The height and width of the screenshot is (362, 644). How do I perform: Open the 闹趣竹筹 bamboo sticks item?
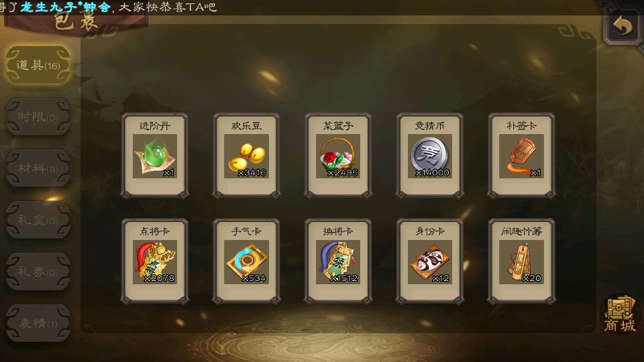522,261
